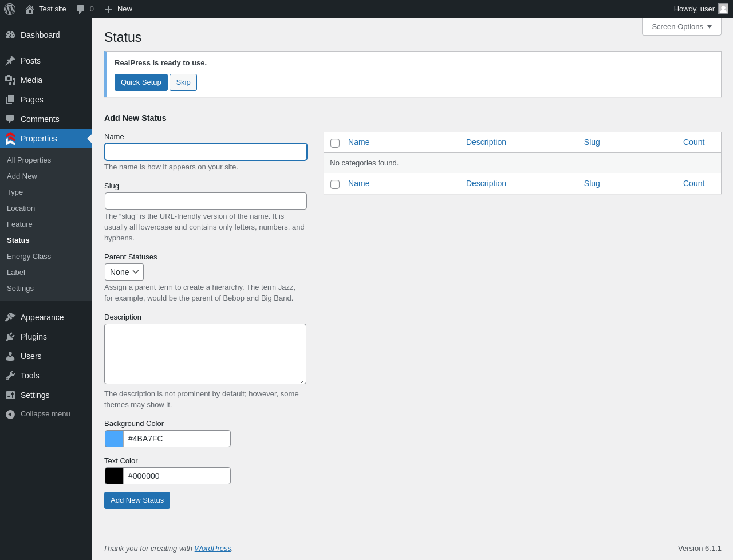
Task: Open the Feature submenu item
Action: (x=19, y=224)
